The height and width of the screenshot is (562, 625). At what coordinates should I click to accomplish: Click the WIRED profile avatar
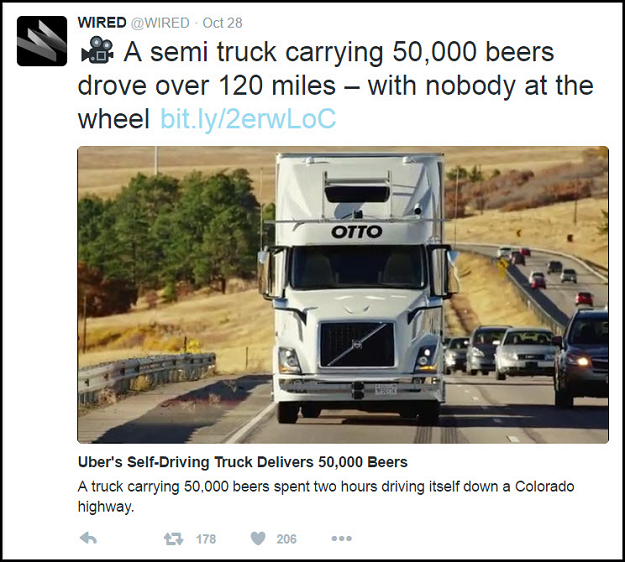click(x=42, y=42)
